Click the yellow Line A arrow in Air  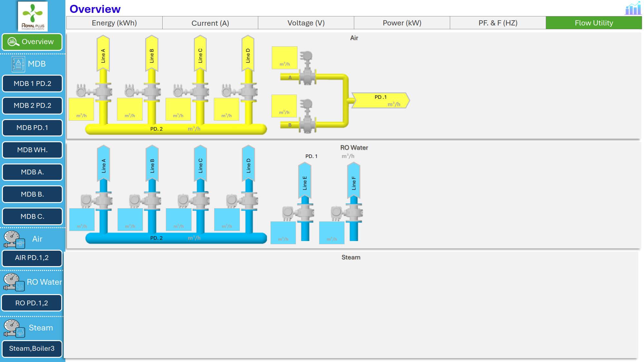coord(103,53)
